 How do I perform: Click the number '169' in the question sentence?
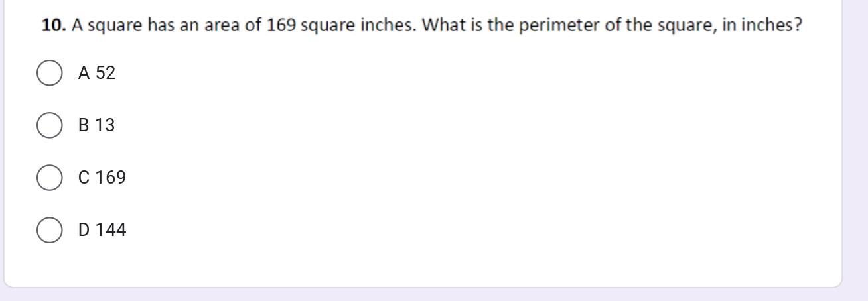(x=281, y=25)
